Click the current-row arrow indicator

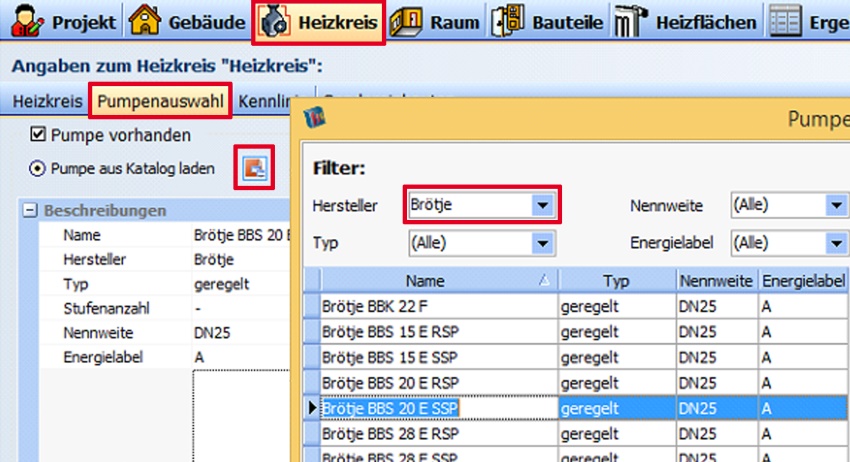[x=312, y=408]
